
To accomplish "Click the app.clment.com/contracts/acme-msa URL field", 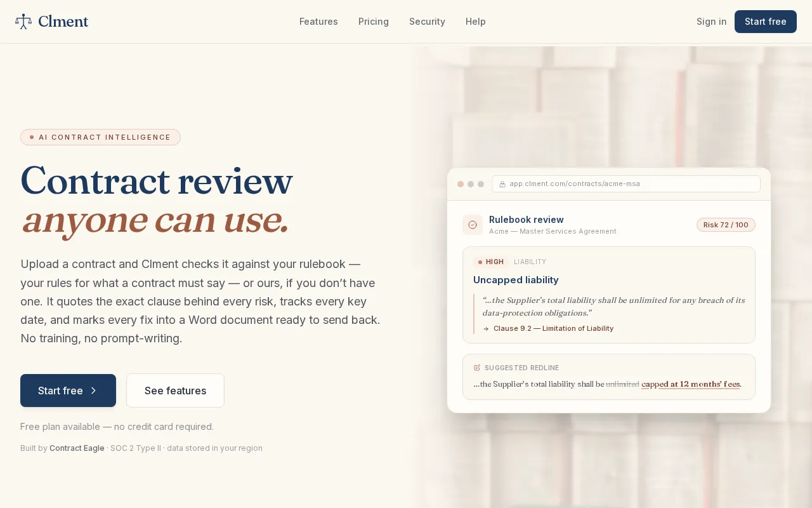I will 626,184.
